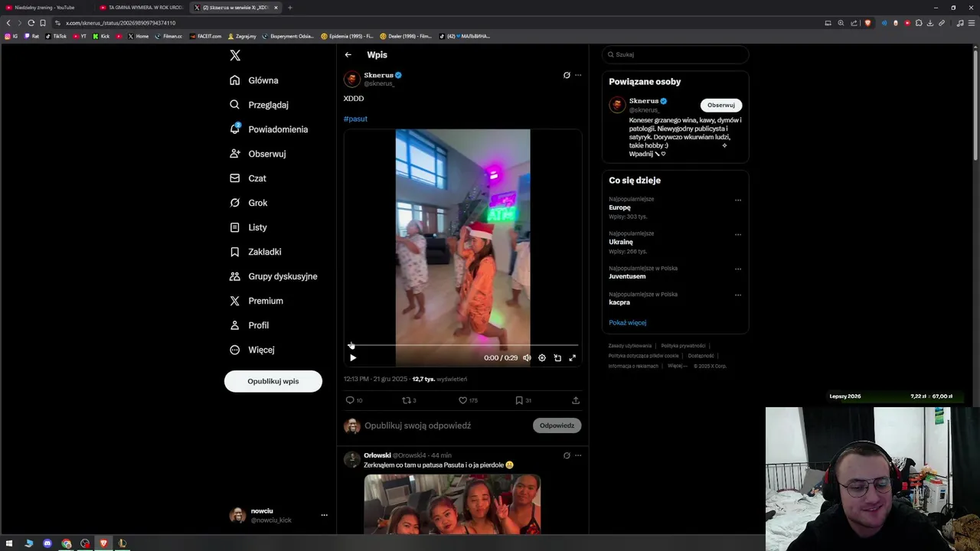Viewport: 980px width, 551px height.
Task: Expand Więcej footer link
Action: pos(677,366)
